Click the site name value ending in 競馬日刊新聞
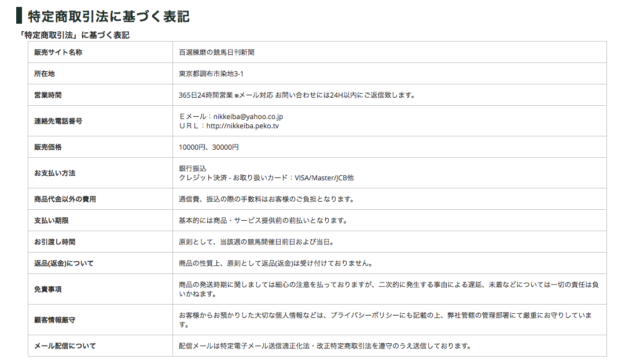 [216, 52]
